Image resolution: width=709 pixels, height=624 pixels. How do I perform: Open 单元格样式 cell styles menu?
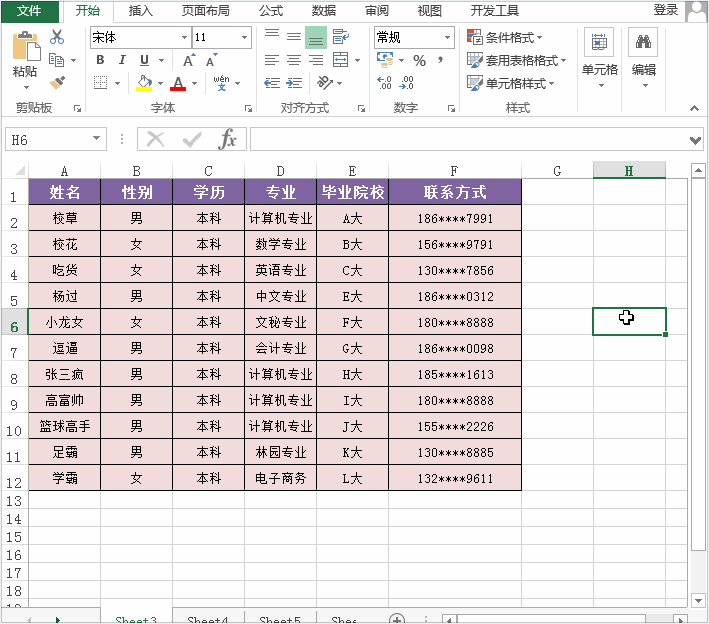pos(510,83)
